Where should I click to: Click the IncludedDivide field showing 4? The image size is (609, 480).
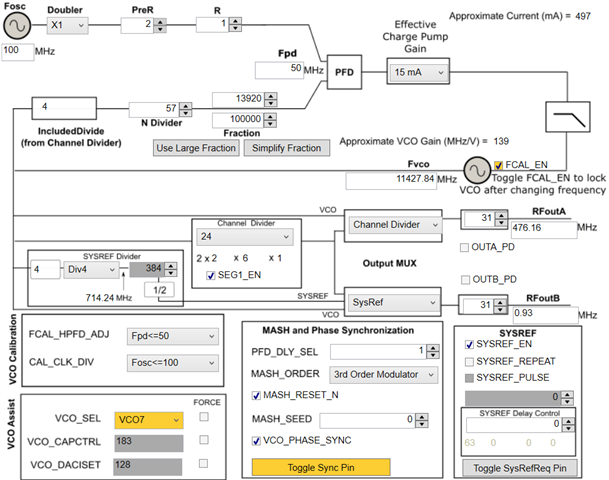pyautogui.click(x=64, y=108)
